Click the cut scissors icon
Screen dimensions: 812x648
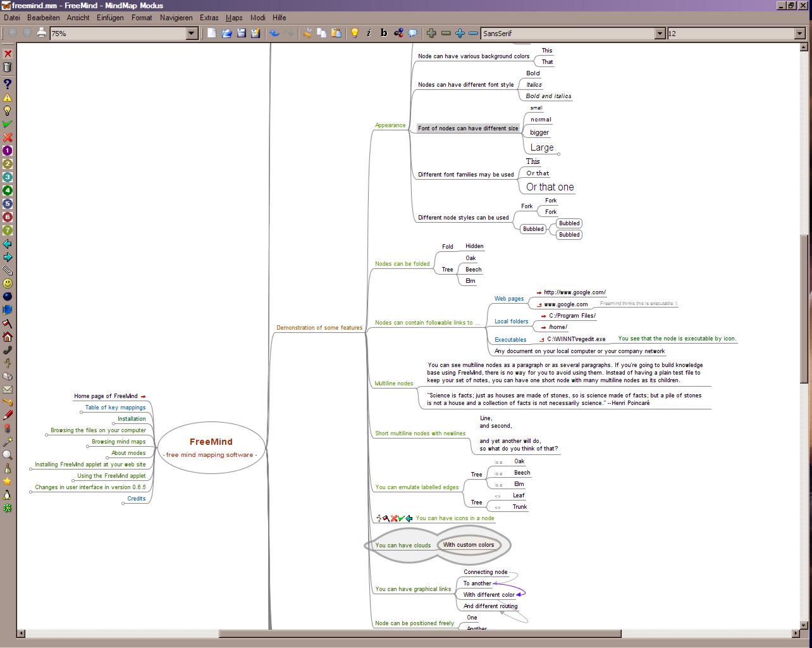pos(307,33)
